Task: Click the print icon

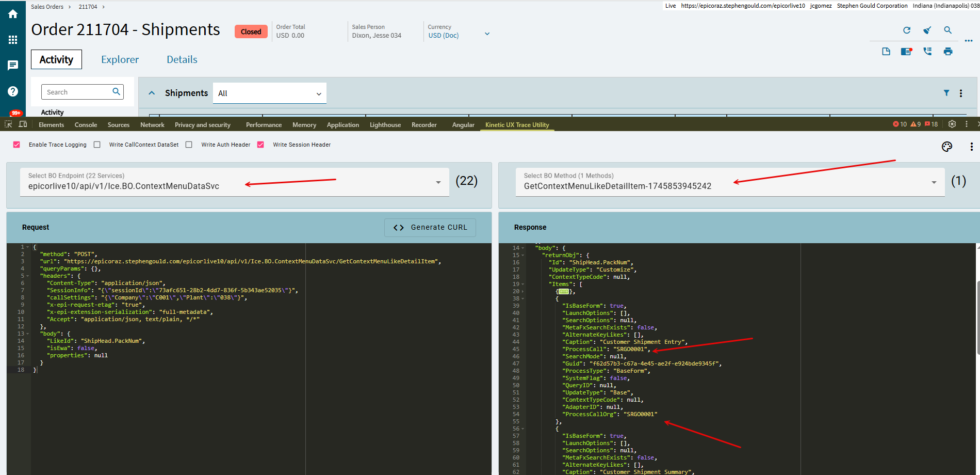Action: (x=948, y=51)
